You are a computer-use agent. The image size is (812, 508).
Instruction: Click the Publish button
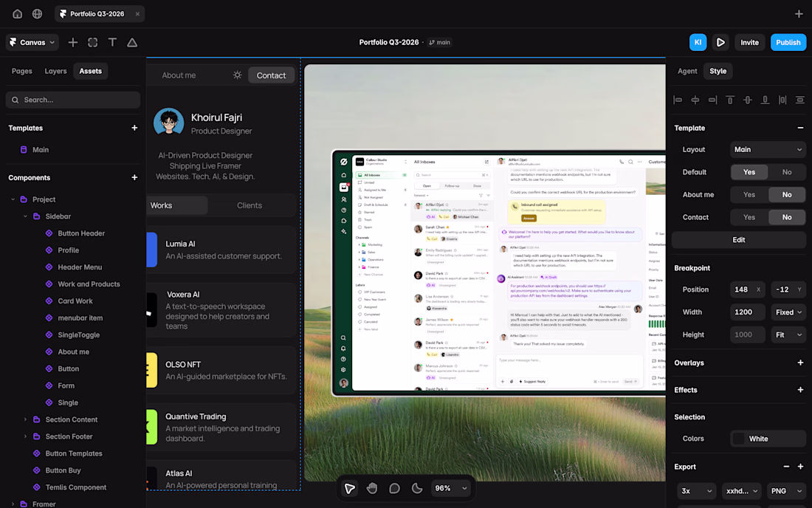(x=788, y=43)
